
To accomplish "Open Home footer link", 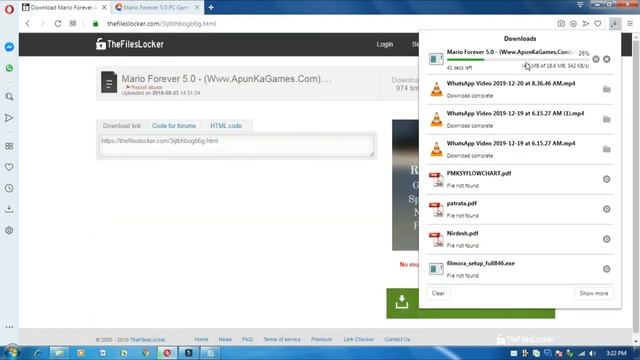I will pos(201,339).
